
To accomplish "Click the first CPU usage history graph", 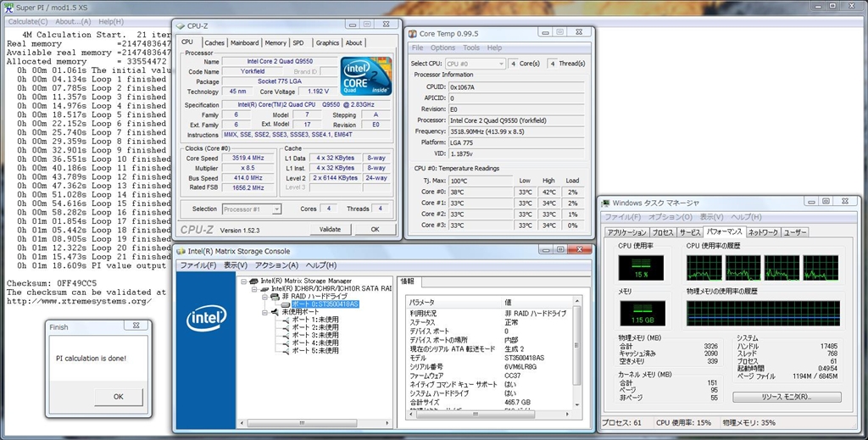I will coord(704,268).
